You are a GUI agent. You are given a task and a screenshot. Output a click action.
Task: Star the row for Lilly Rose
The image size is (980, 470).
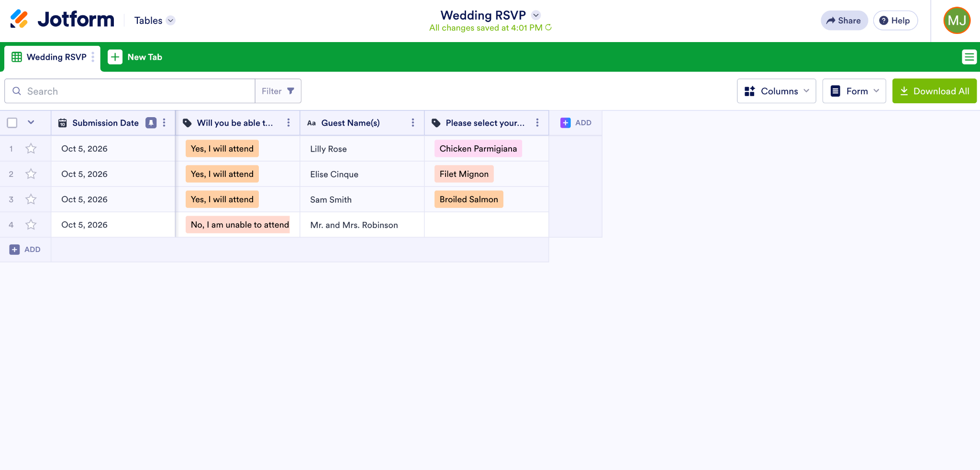coord(31,149)
